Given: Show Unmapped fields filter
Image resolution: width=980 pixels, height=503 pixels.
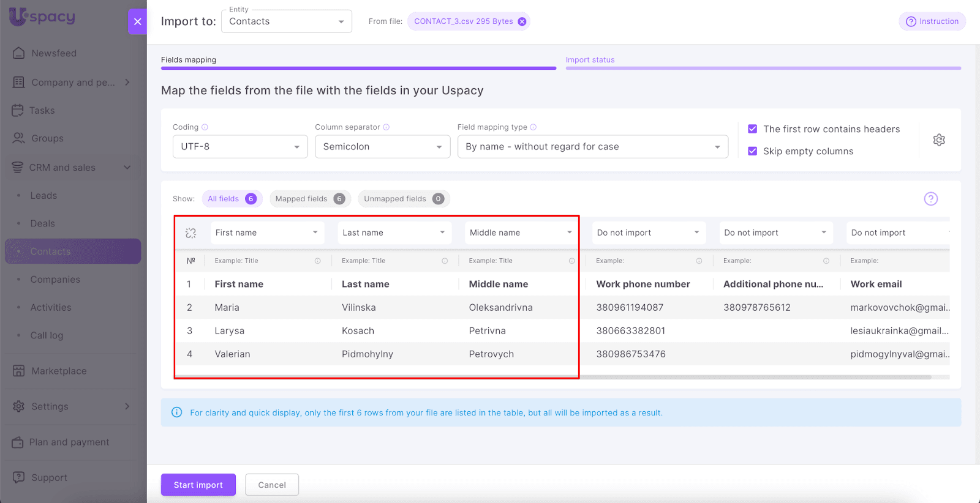Looking at the screenshot, I should 403,199.
